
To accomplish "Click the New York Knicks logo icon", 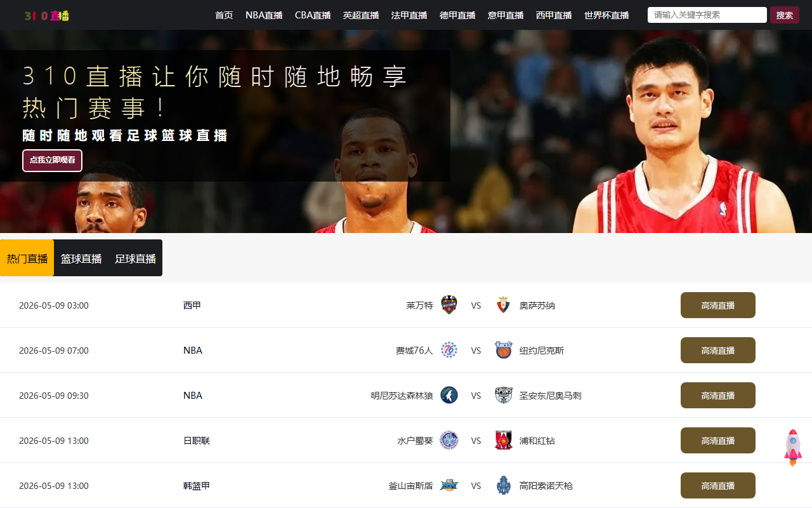I will click(x=503, y=351).
